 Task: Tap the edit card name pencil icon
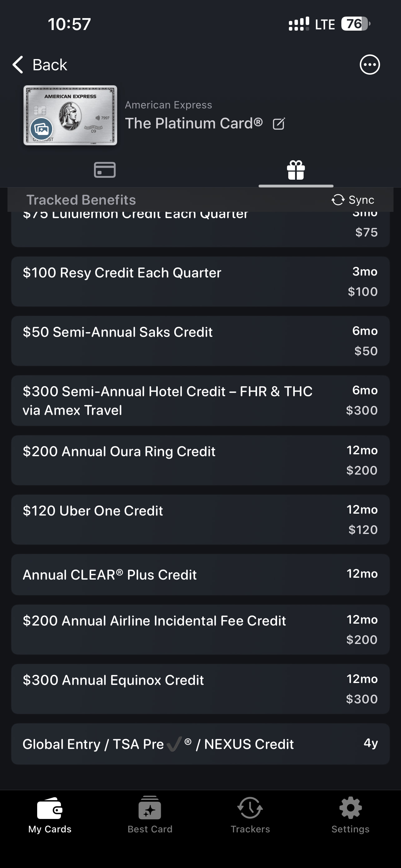point(279,124)
